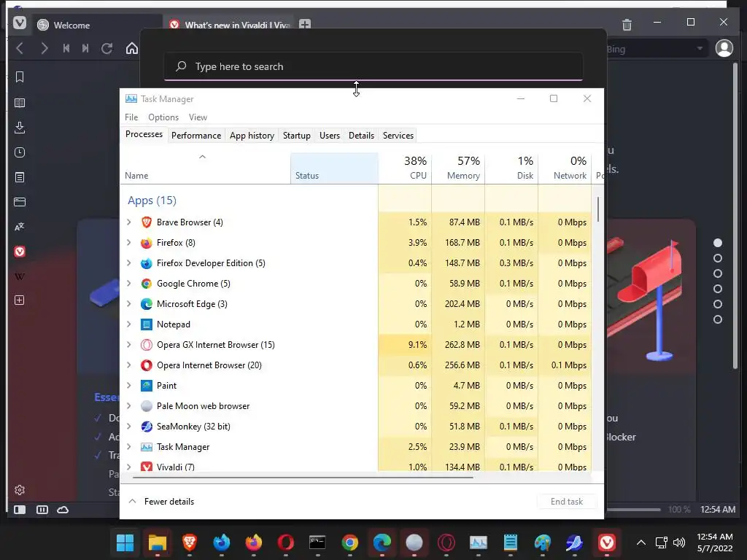Click the End task button

click(566, 502)
